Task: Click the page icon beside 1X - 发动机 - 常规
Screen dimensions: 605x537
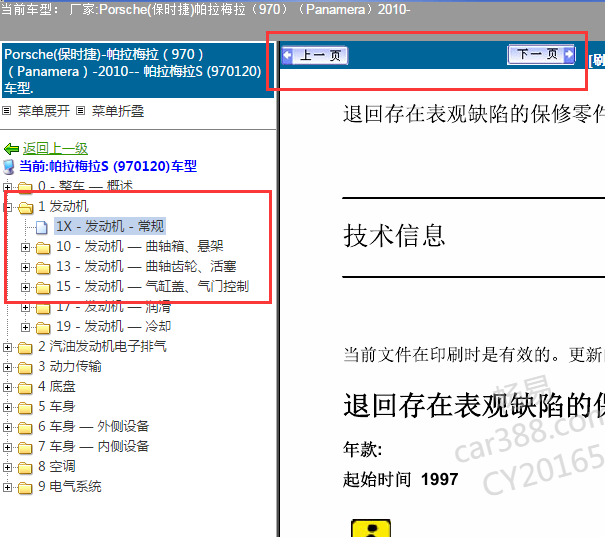Action: pyautogui.click(x=42, y=227)
